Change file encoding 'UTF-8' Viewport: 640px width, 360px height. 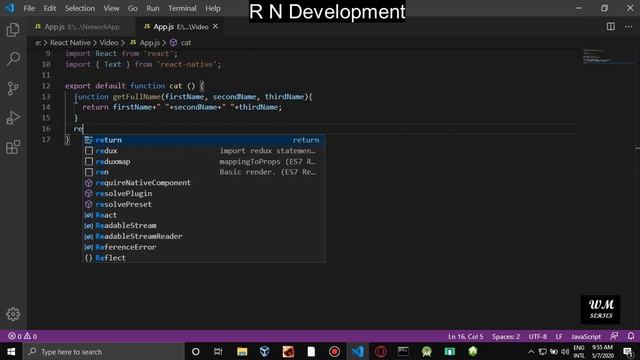pyautogui.click(x=538, y=336)
